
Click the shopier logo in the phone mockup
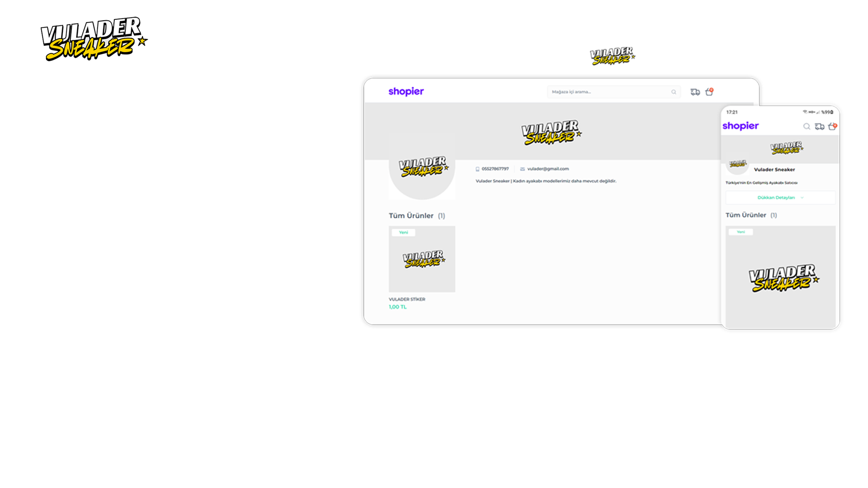coord(741,126)
